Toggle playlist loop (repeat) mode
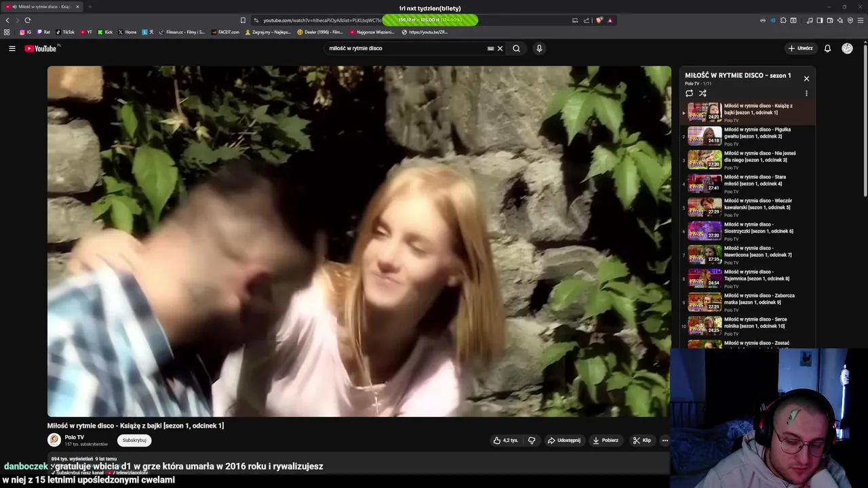868x488 pixels. click(x=689, y=93)
